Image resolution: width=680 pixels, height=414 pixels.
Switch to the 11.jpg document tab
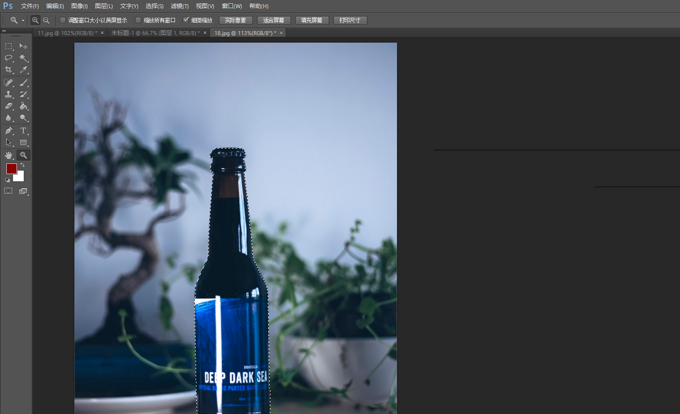coord(67,33)
